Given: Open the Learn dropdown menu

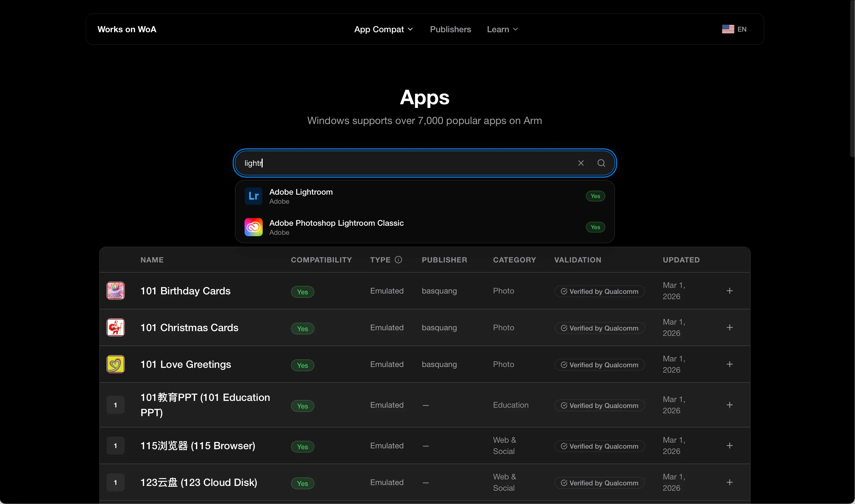Looking at the screenshot, I should click(x=503, y=29).
